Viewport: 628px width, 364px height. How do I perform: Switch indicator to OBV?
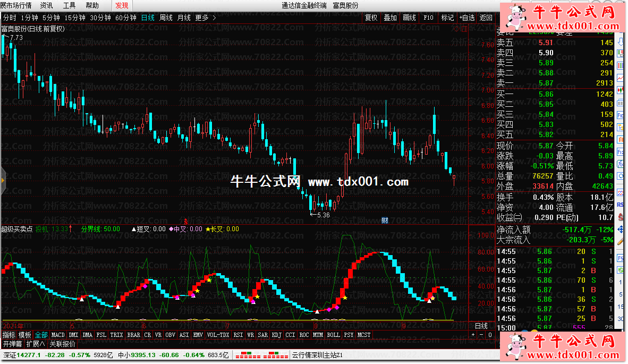click(170, 335)
